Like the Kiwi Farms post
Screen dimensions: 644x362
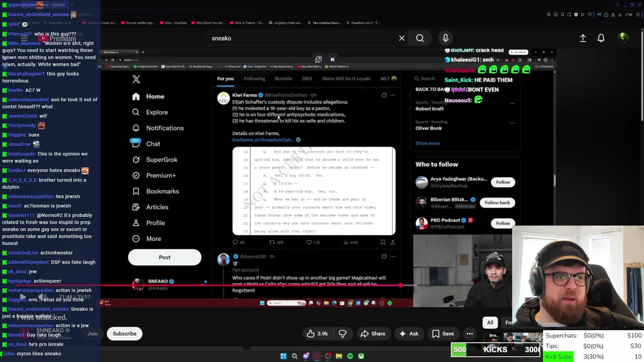coord(313,242)
